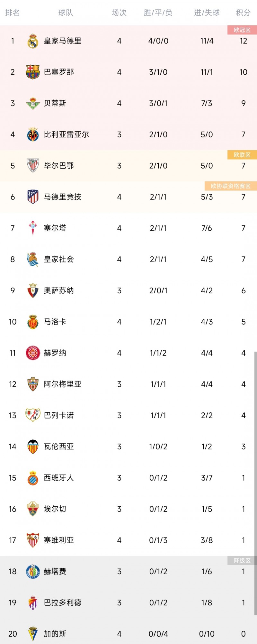Click the Real Sociedad crest icon
The height and width of the screenshot is (644, 257).
click(x=33, y=259)
